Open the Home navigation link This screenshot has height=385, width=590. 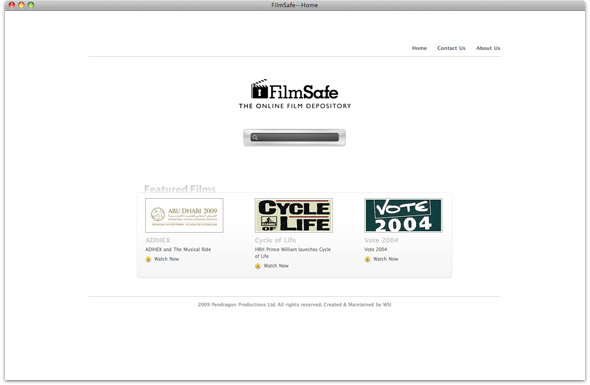coord(419,48)
